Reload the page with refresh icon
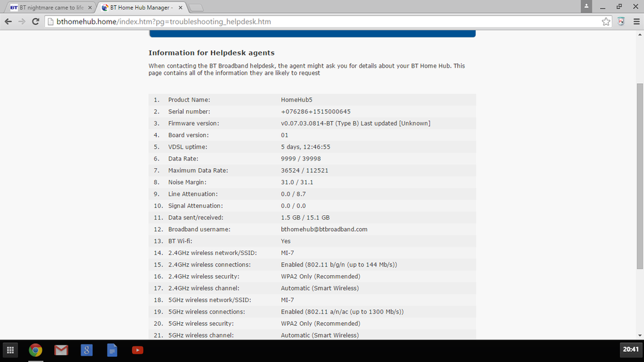 pos(35,22)
